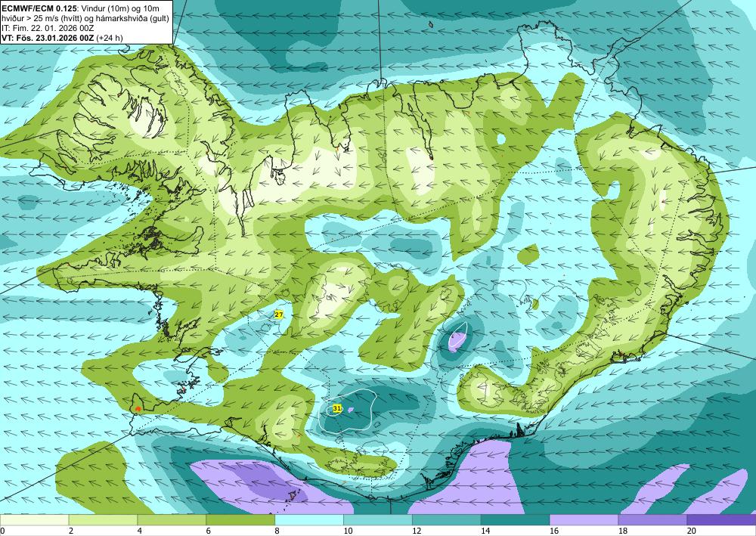
Task: Select the light purple legend swatch between 16 and 18
Action: pyautogui.click(x=584, y=519)
